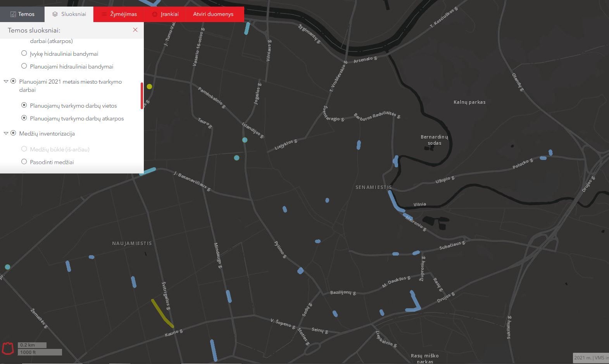Toggle Planuojamų tvarkymo darbų atkarpos layer

point(24,118)
